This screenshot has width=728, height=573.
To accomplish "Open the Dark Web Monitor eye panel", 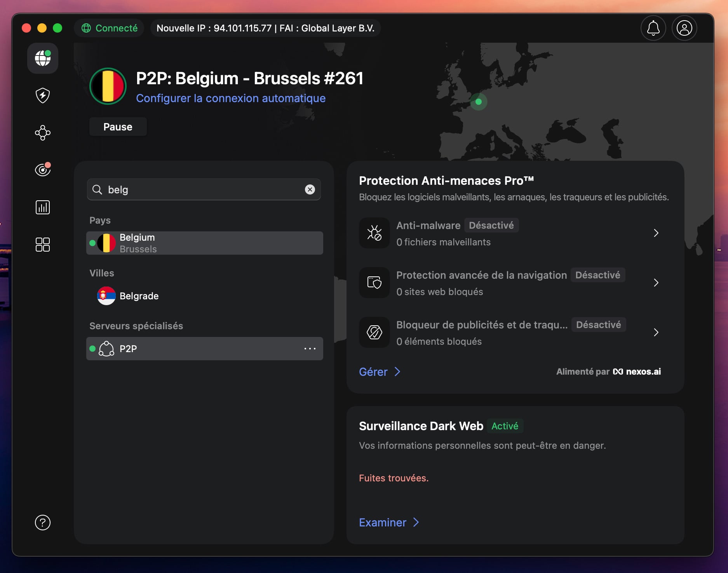I will (42, 169).
